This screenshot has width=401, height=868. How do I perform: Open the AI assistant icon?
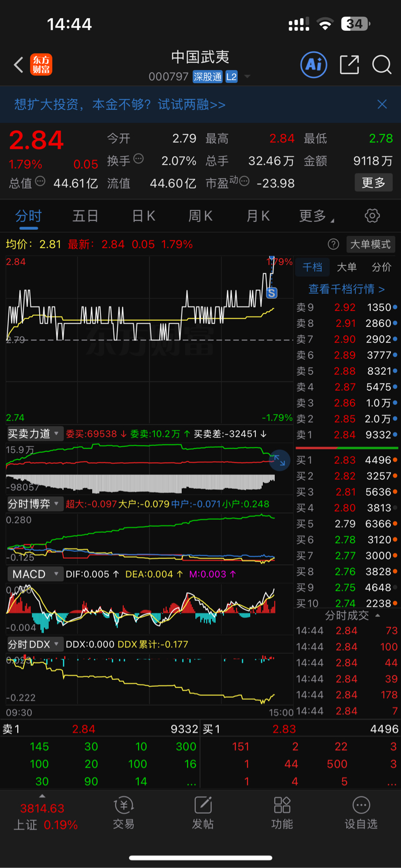click(x=314, y=65)
